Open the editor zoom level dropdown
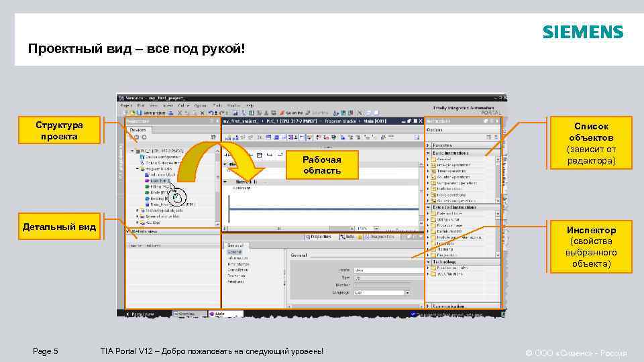Viewport: 644px width, 362px height. click(x=376, y=228)
